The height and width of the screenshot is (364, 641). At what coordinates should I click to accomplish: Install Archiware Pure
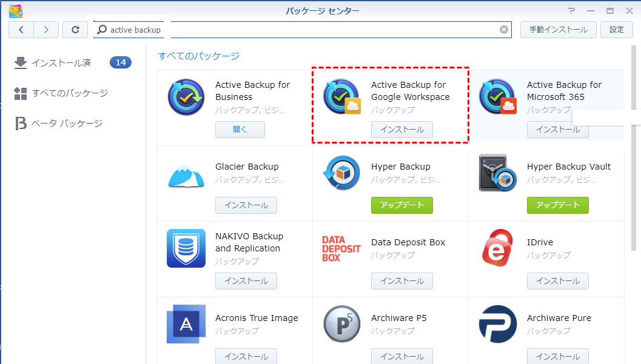pos(557,356)
